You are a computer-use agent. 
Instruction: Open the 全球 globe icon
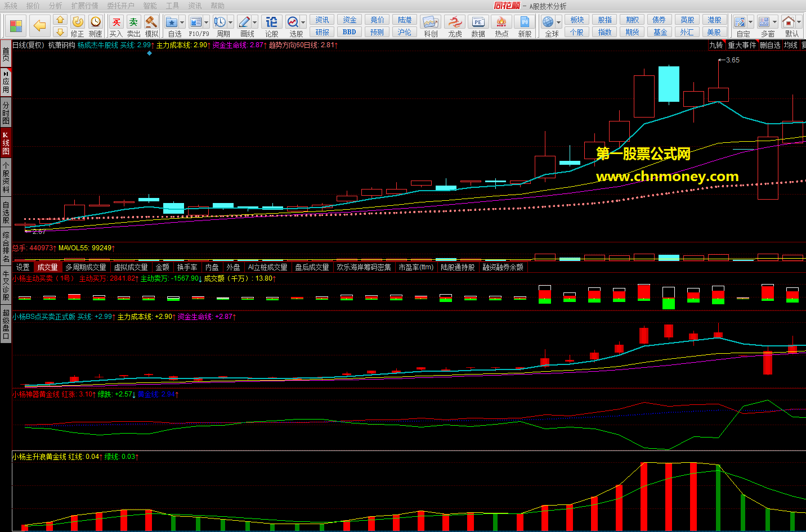click(548, 22)
